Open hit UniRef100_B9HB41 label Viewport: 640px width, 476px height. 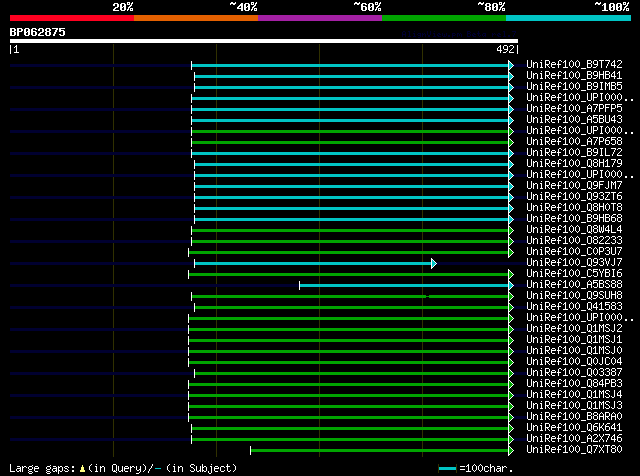coord(574,75)
